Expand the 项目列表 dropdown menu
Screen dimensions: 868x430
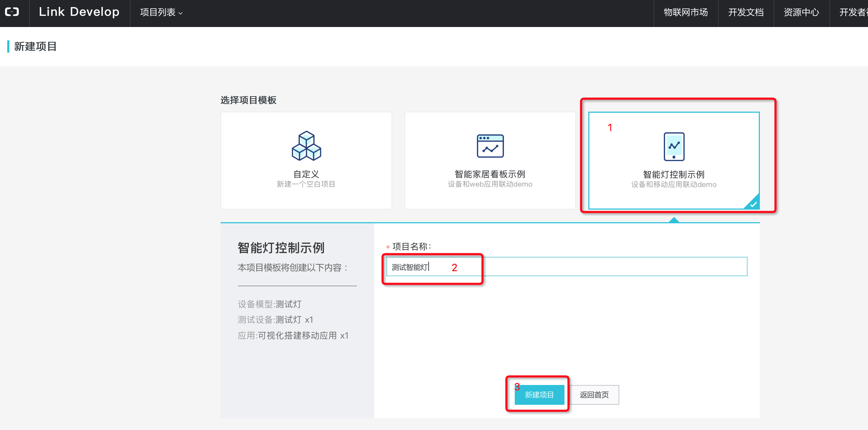(161, 13)
